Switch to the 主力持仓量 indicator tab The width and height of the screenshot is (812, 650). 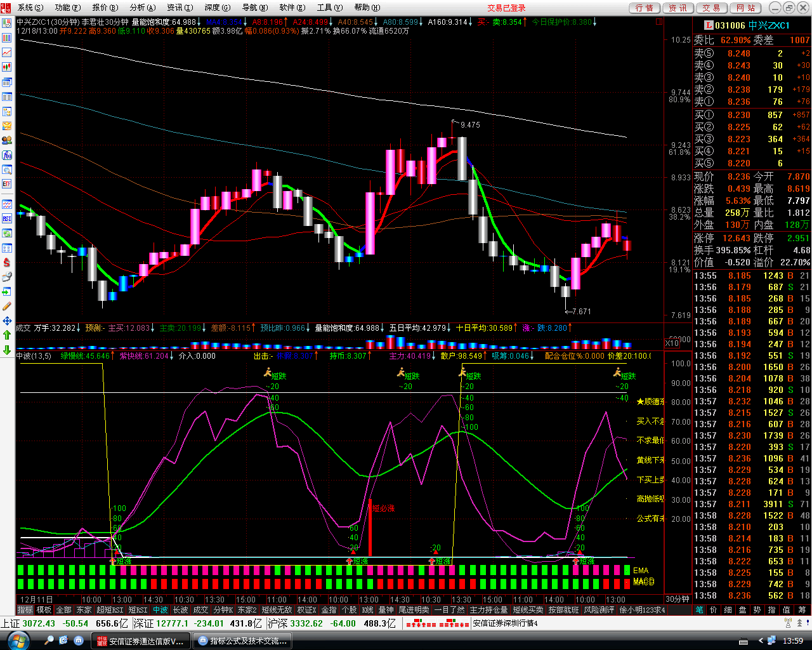488,610
